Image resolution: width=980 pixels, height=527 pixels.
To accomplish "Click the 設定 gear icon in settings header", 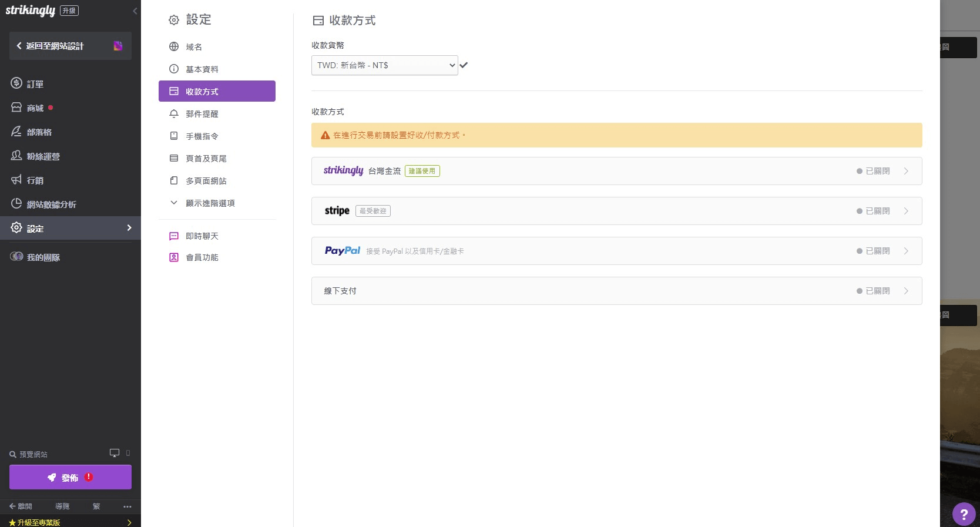I will 174,20.
